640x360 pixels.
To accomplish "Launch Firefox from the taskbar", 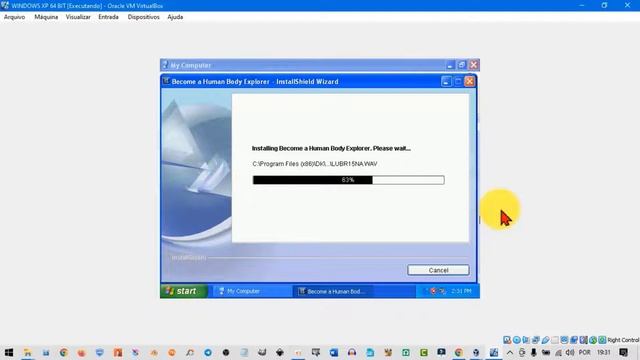I will (x=81, y=352).
